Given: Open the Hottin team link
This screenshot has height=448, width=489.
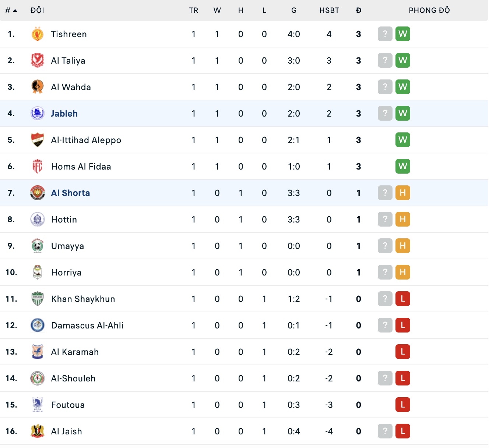Looking at the screenshot, I should click(x=64, y=220).
